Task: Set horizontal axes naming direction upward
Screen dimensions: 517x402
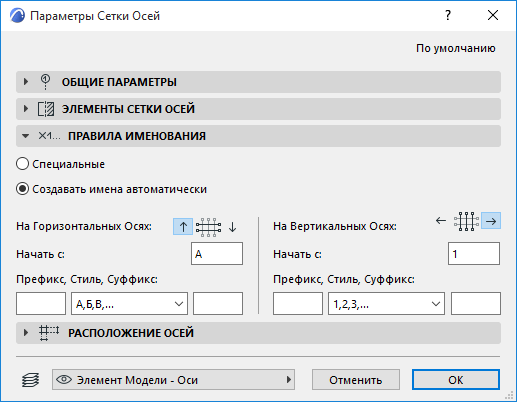Action: pos(183,227)
